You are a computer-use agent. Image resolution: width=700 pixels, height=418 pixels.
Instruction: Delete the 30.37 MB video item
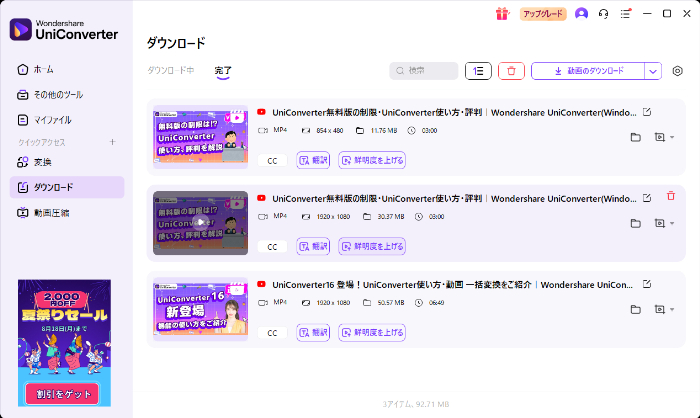tap(671, 196)
